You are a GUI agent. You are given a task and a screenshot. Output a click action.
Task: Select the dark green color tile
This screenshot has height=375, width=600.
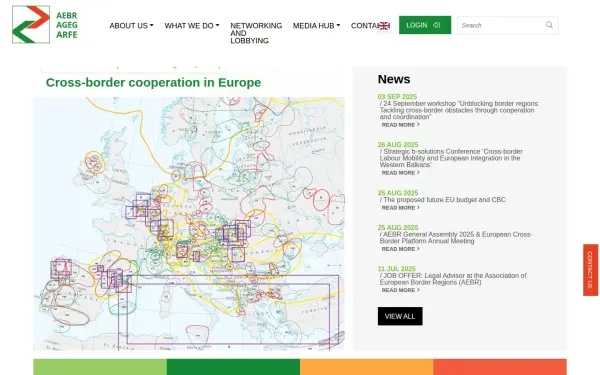tap(233, 367)
